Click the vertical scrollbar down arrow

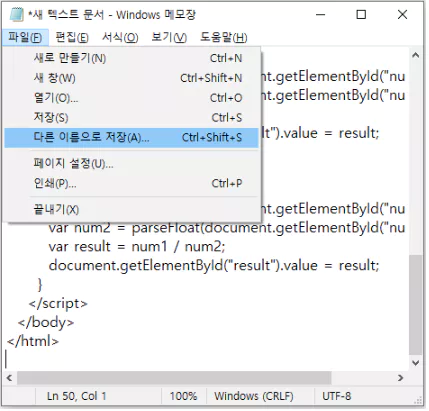coord(415,363)
